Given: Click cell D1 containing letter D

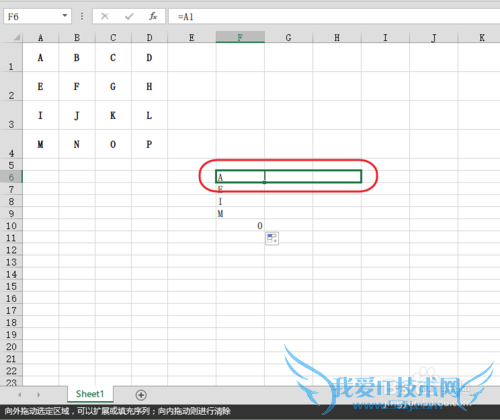Looking at the screenshot, I should (149, 57).
